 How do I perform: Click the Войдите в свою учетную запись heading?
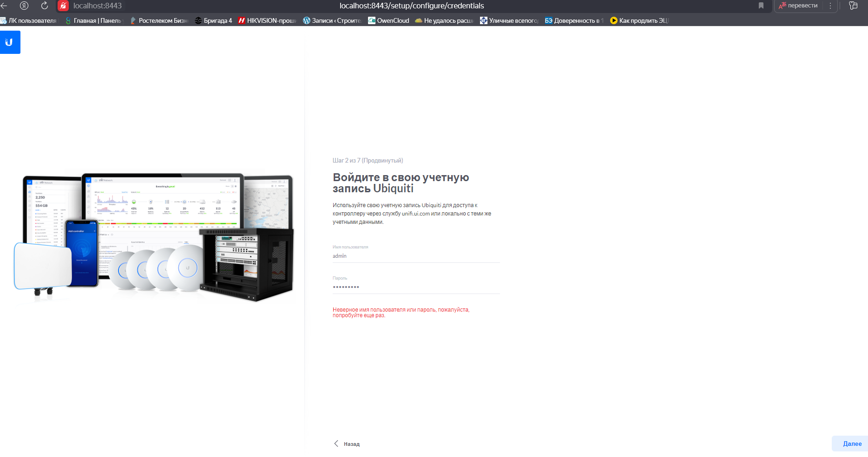(x=401, y=183)
